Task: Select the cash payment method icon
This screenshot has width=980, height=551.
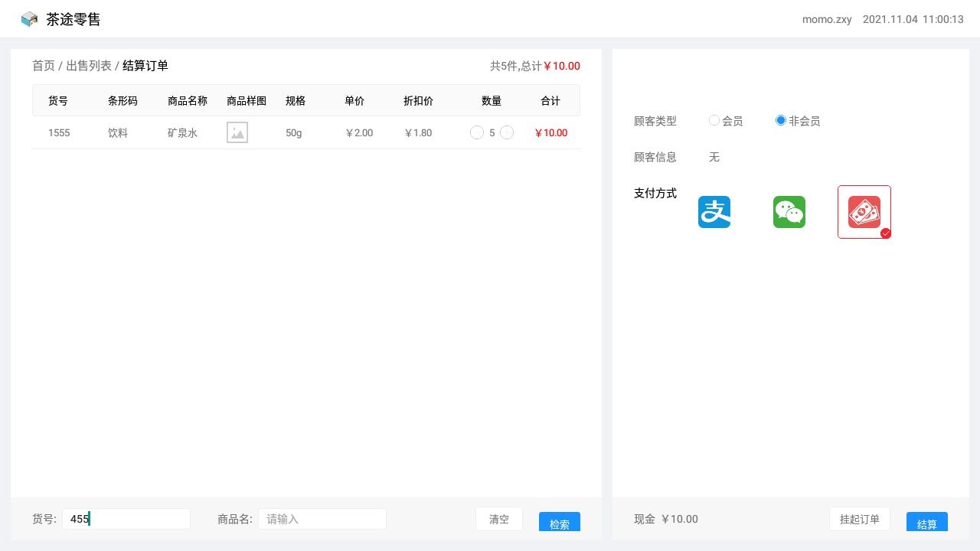Action: 864,212
